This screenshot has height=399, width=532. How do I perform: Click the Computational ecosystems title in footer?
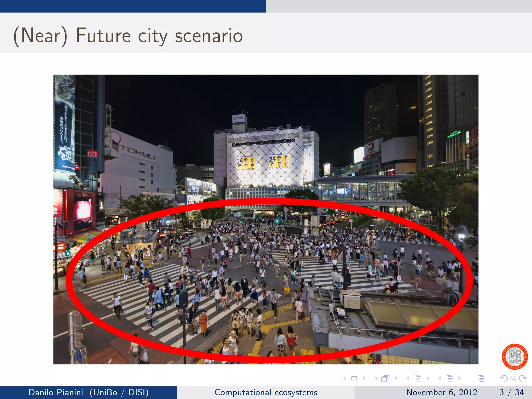(x=266, y=392)
